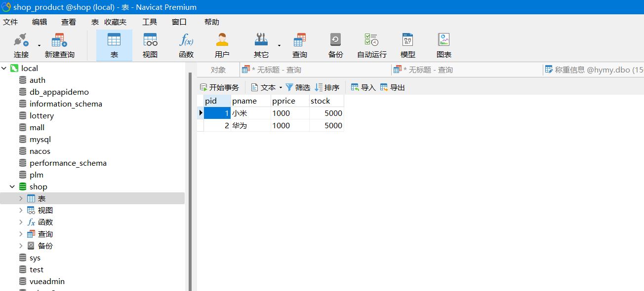Select the 小米 pname cell
Viewport: 644px width, 291px height.
(251, 113)
